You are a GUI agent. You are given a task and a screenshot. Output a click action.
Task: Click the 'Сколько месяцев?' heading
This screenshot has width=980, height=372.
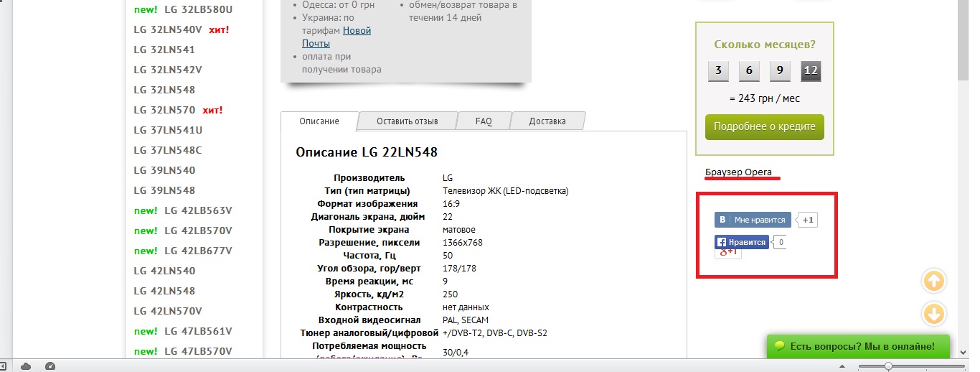(x=765, y=45)
